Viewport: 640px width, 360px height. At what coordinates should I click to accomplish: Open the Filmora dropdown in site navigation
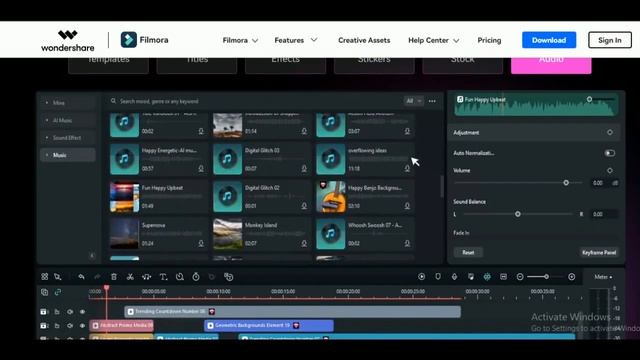click(240, 40)
